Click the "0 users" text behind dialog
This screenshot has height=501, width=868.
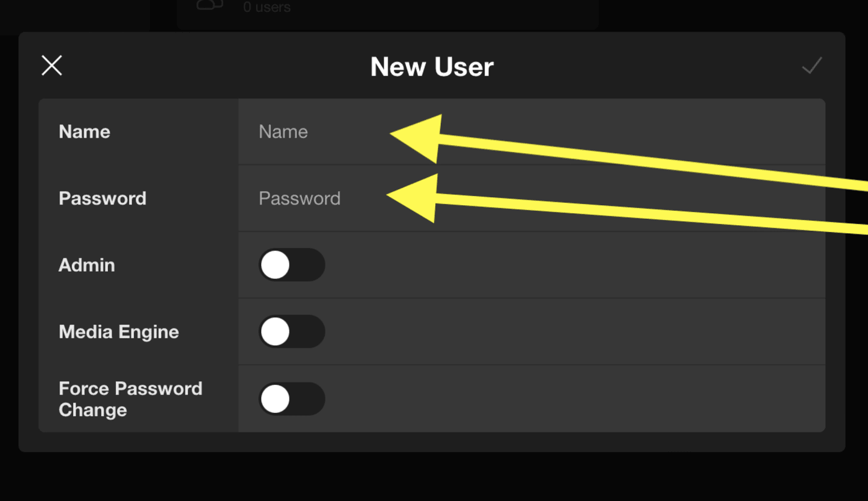(x=267, y=7)
